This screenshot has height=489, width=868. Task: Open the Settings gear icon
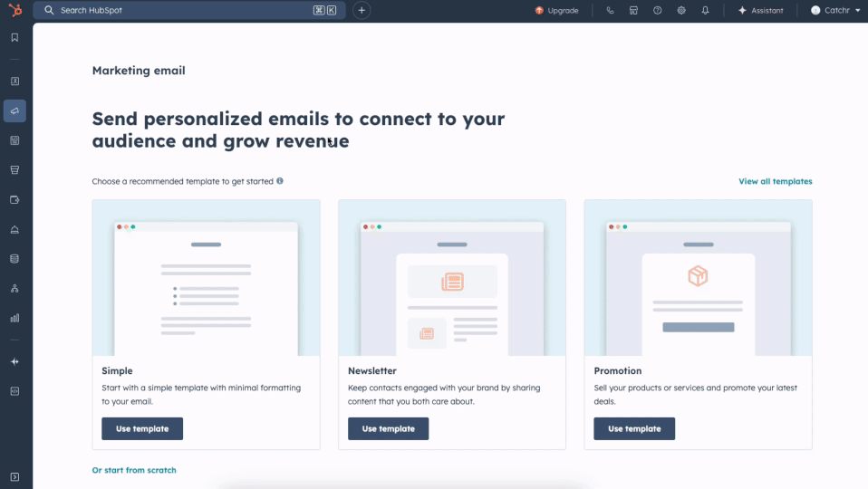(681, 10)
